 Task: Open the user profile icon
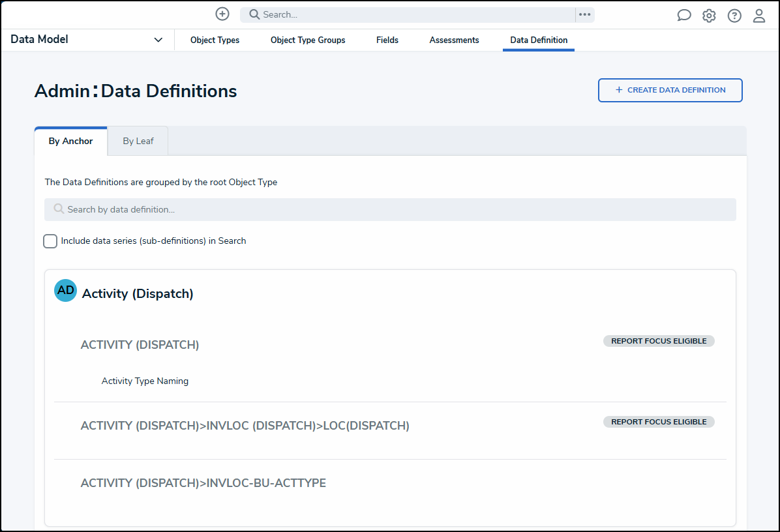click(x=759, y=16)
